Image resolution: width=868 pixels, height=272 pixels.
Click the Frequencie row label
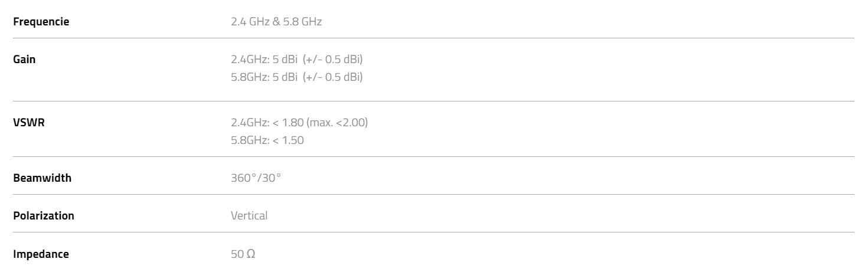click(x=41, y=21)
